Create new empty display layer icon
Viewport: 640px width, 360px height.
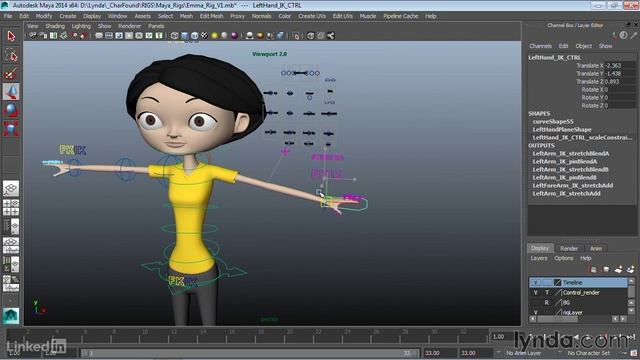(x=618, y=269)
